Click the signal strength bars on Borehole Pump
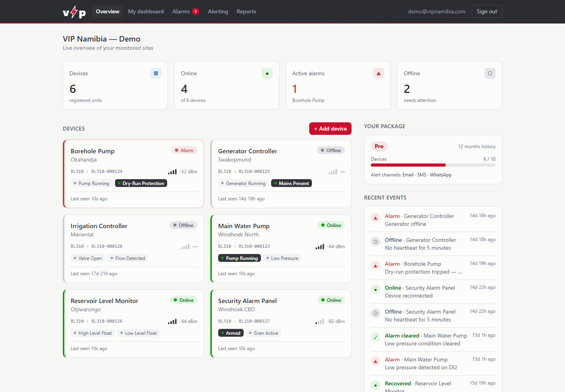This screenshot has height=392, width=565. (172, 172)
